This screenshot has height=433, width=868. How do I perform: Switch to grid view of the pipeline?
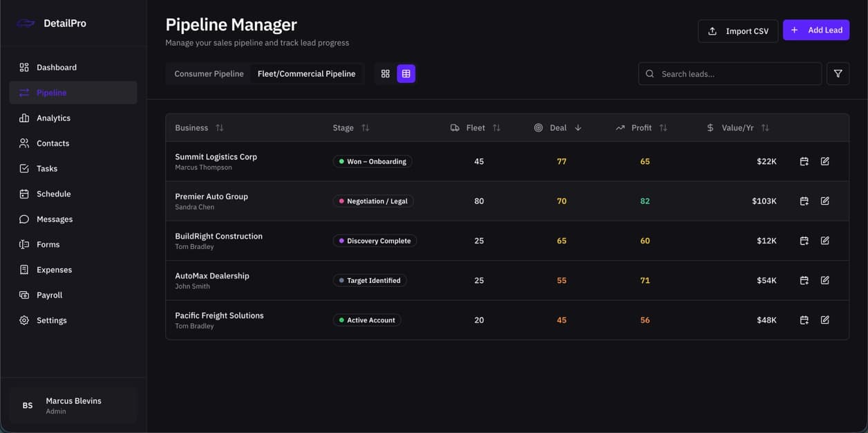pyautogui.click(x=385, y=73)
